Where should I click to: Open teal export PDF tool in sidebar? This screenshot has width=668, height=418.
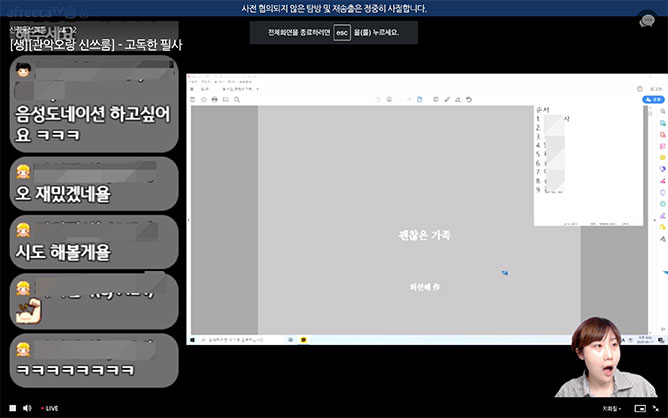[x=662, y=123]
